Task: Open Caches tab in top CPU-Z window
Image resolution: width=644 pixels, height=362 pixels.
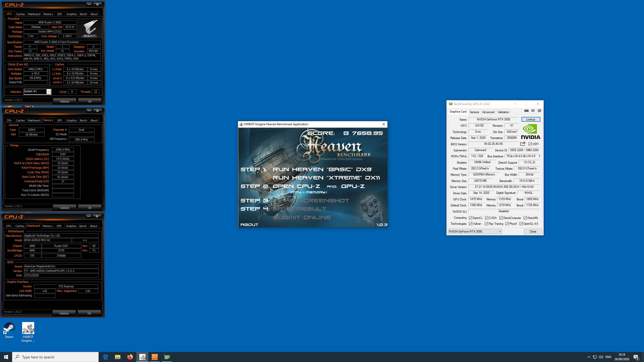Action: [20, 14]
